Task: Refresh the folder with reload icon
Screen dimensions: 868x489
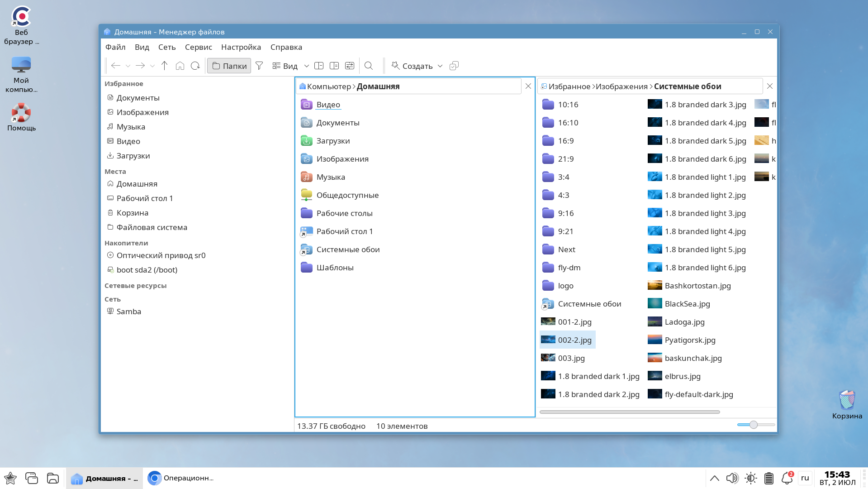Action: 195,66
